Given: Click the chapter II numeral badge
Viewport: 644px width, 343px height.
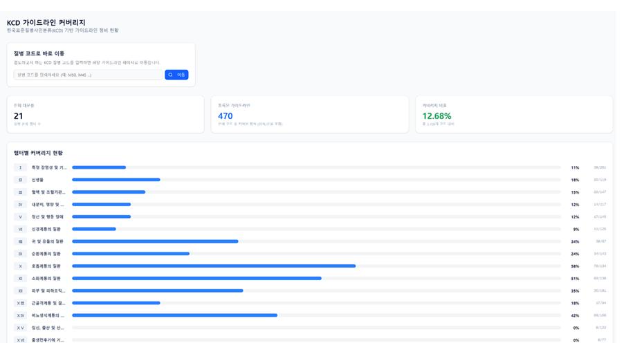Looking at the screenshot, I should 20,180.
